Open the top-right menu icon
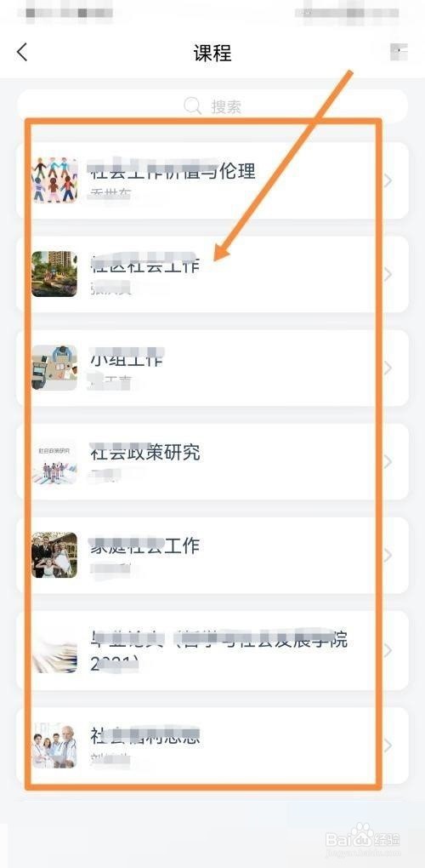 pos(399,51)
